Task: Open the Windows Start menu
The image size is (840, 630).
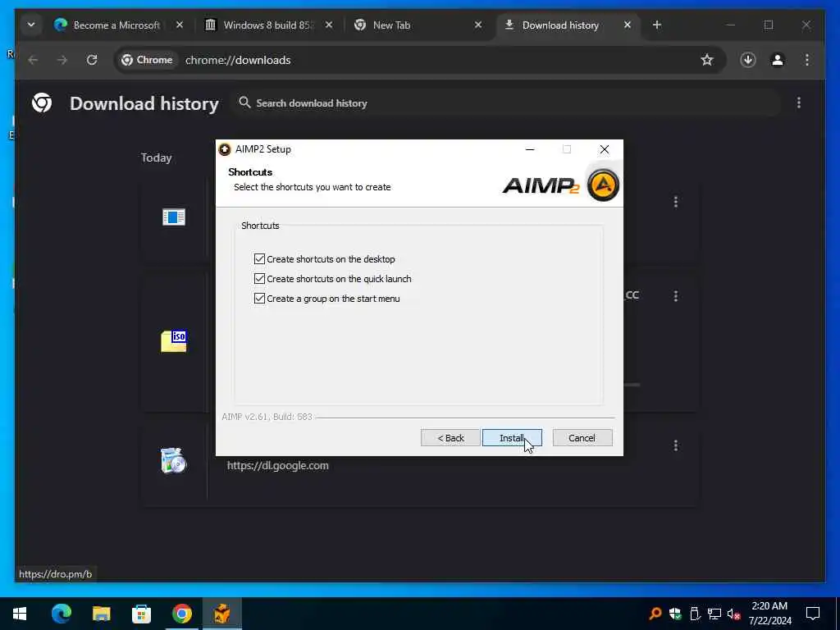Action: pyautogui.click(x=20, y=614)
